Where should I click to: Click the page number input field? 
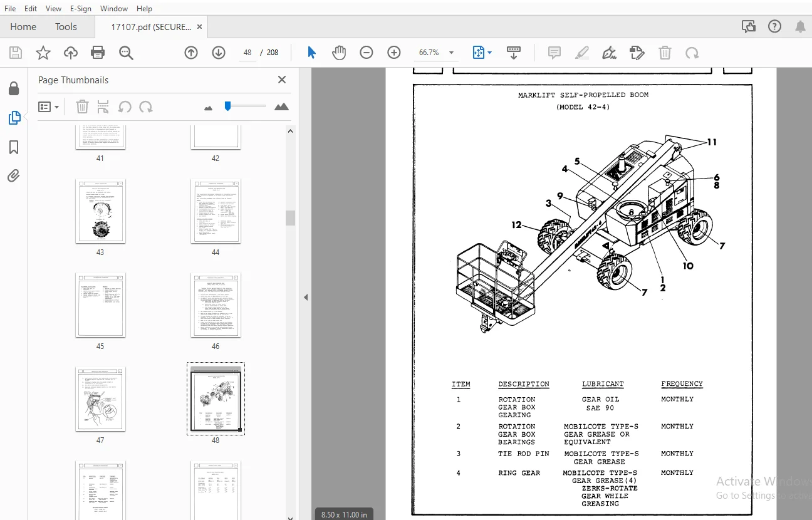[247, 53]
